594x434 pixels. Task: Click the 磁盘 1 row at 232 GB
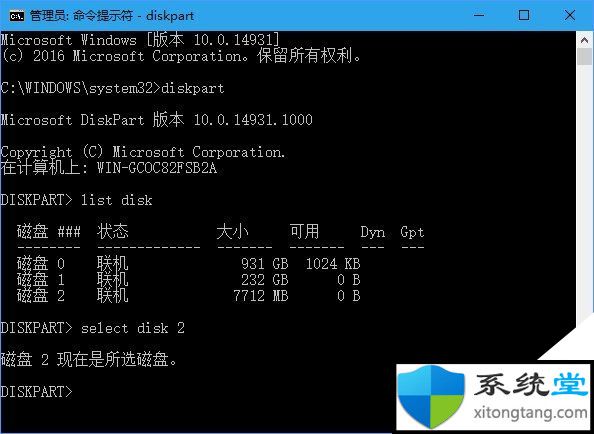[188, 279]
